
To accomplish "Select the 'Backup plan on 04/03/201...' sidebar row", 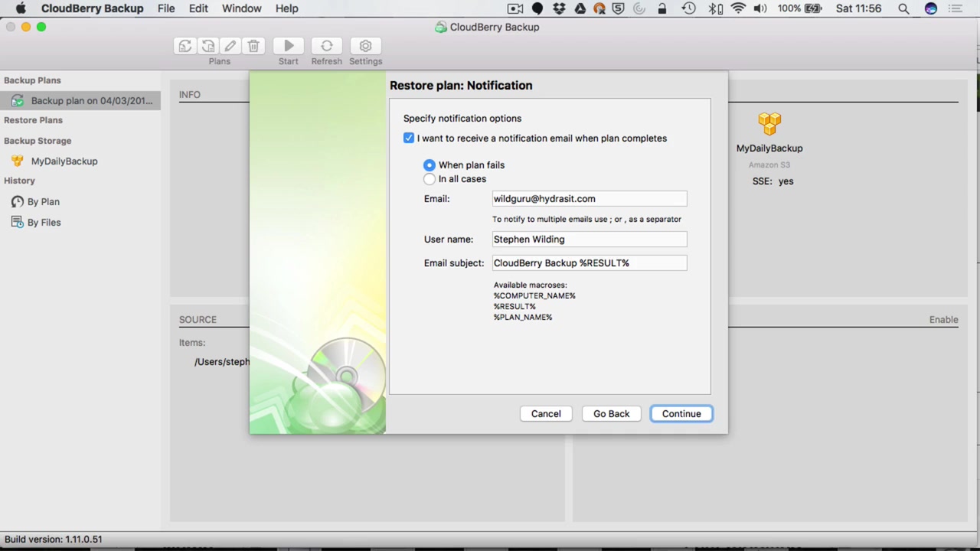I will click(x=80, y=100).
